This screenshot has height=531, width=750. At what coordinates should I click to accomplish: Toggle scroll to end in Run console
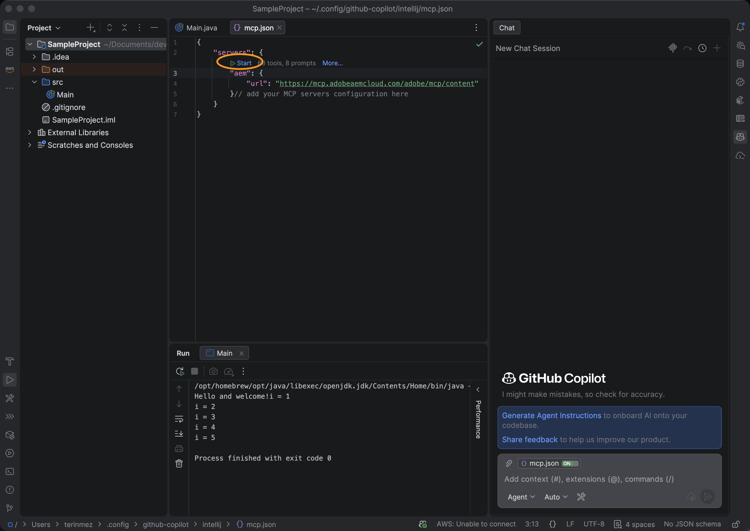179,434
